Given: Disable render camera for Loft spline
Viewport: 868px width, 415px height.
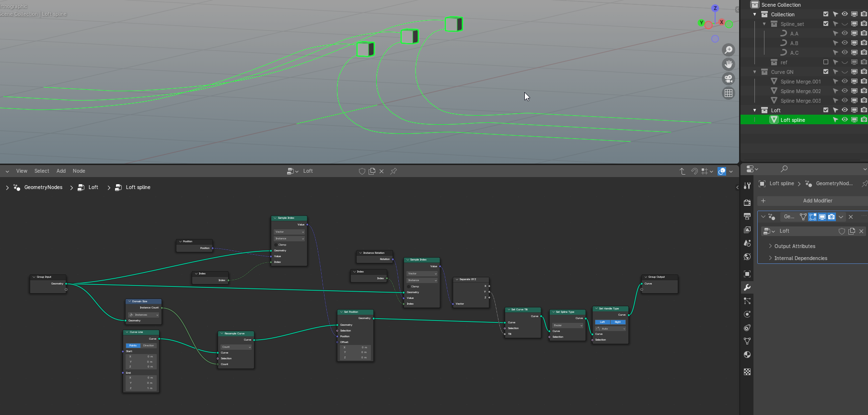Looking at the screenshot, I should coord(864,120).
